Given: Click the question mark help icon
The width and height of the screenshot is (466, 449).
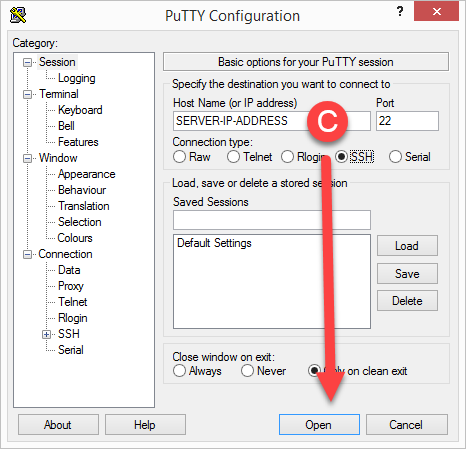Looking at the screenshot, I should tap(400, 11).
